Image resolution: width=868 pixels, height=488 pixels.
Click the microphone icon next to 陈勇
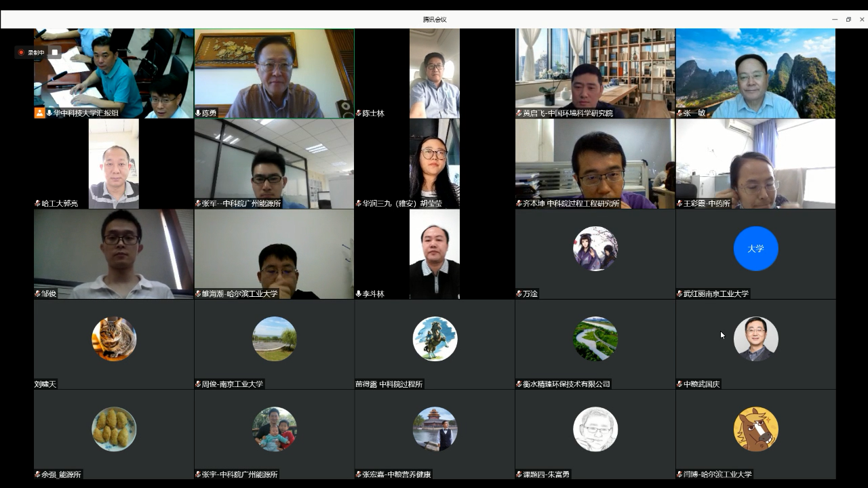pyautogui.click(x=198, y=113)
